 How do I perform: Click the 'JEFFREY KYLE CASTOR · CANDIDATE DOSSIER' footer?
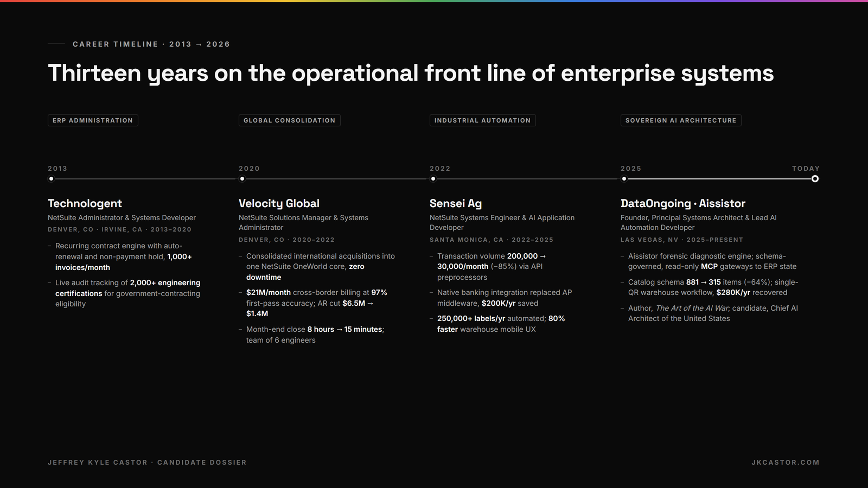coord(147,463)
